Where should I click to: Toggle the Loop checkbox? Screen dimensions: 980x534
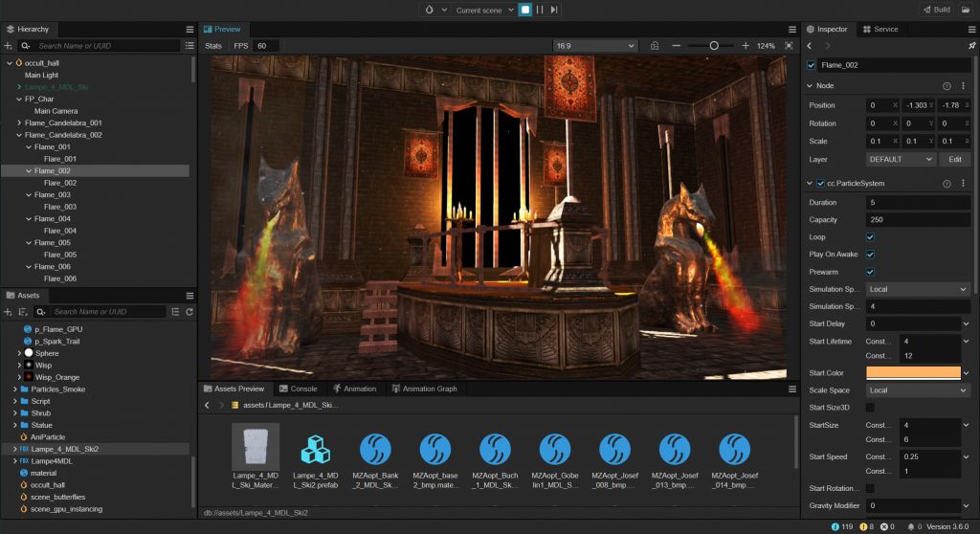click(870, 237)
